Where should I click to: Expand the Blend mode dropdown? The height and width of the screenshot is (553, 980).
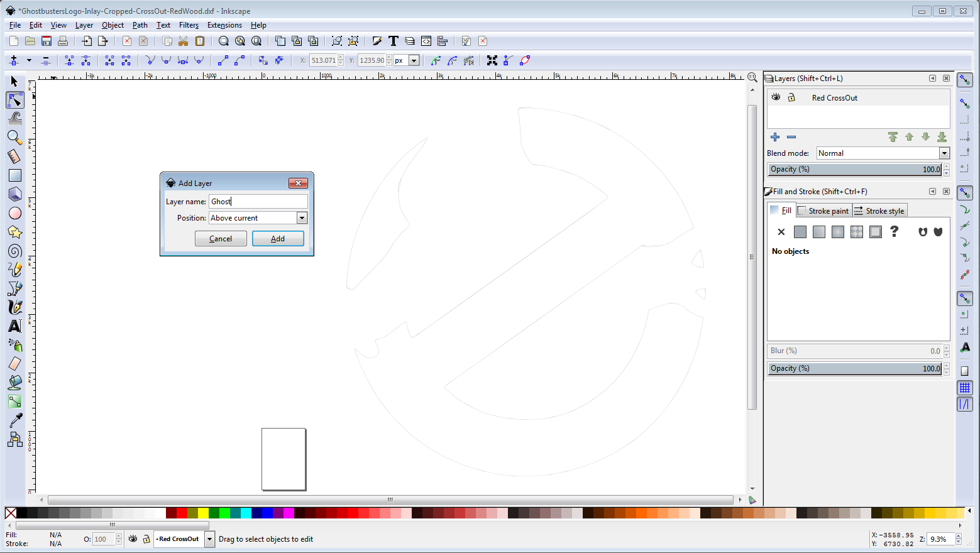click(x=944, y=153)
